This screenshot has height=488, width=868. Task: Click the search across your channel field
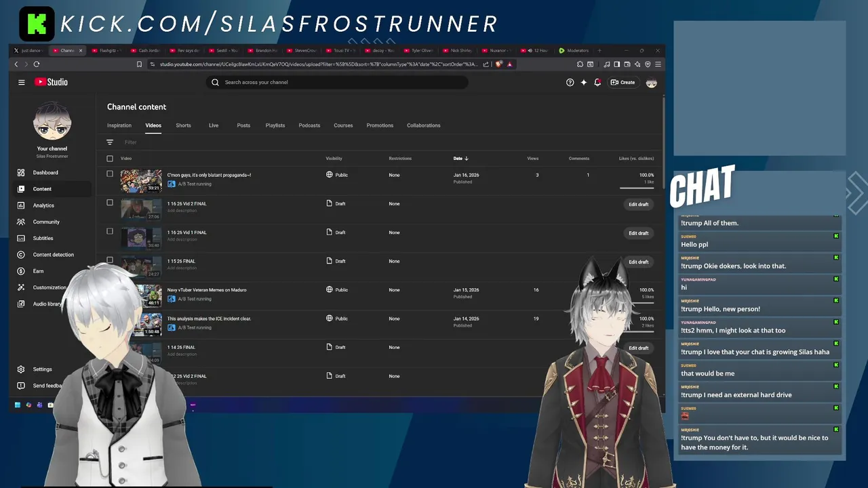[x=337, y=82]
